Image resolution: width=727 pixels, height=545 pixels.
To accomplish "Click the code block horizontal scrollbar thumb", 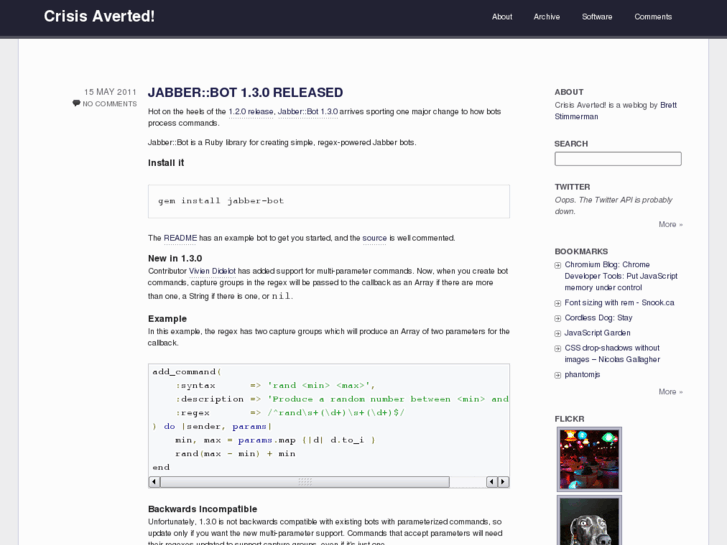I will pos(305,482).
